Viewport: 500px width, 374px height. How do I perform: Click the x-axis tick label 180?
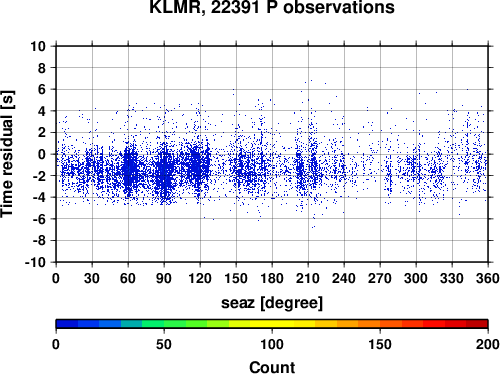(x=272, y=278)
